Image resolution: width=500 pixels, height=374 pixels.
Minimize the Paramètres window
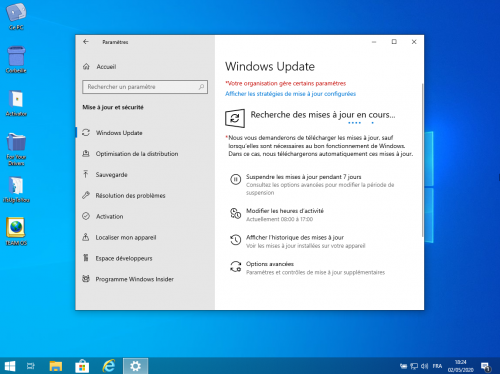click(x=374, y=42)
